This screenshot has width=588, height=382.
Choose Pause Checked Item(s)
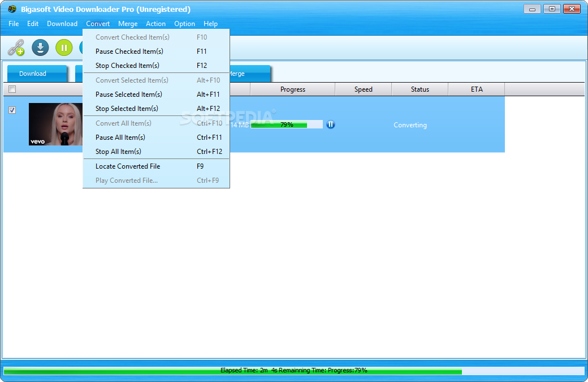(x=156, y=51)
